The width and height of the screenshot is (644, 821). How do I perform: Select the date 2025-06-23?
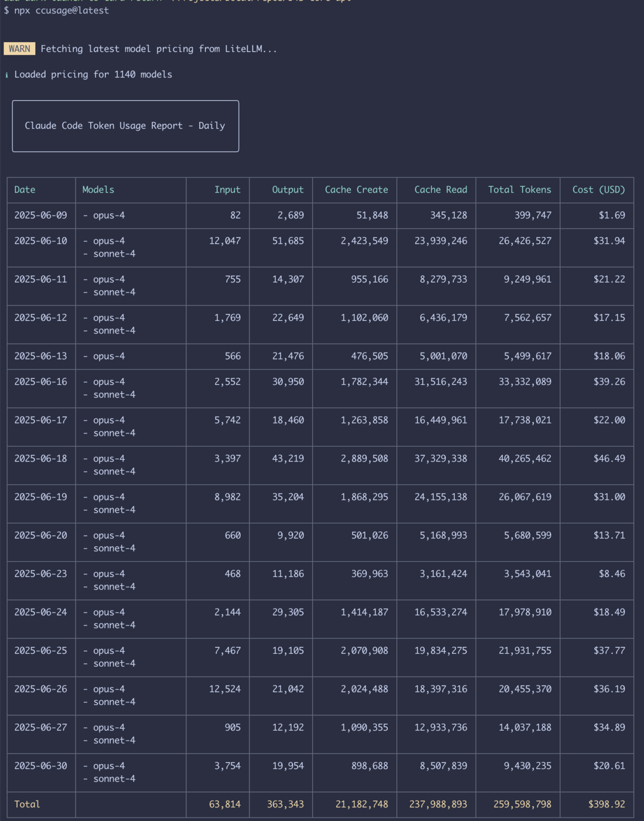40,574
